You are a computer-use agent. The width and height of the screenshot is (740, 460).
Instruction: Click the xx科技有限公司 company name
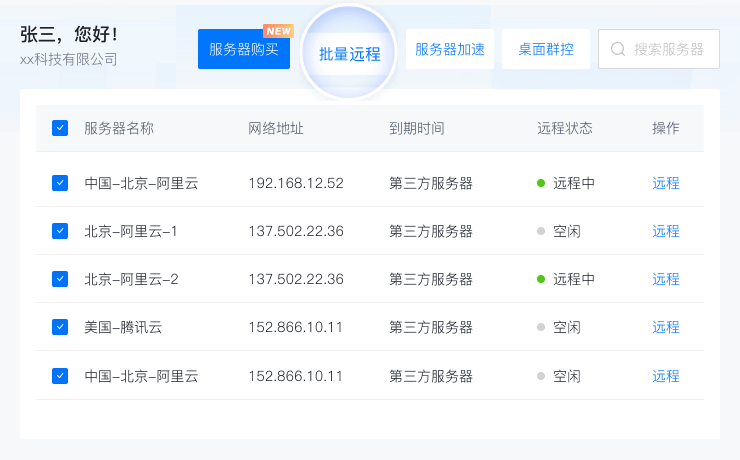click(68, 59)
